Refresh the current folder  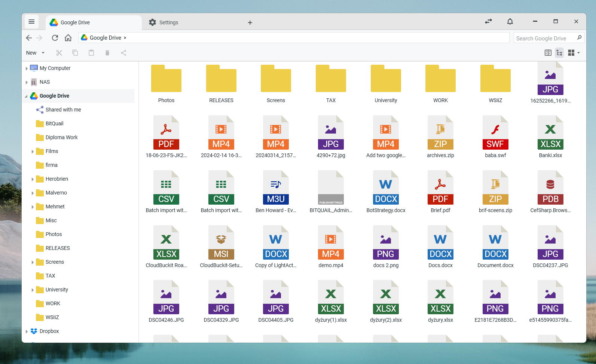coord(55,38)
